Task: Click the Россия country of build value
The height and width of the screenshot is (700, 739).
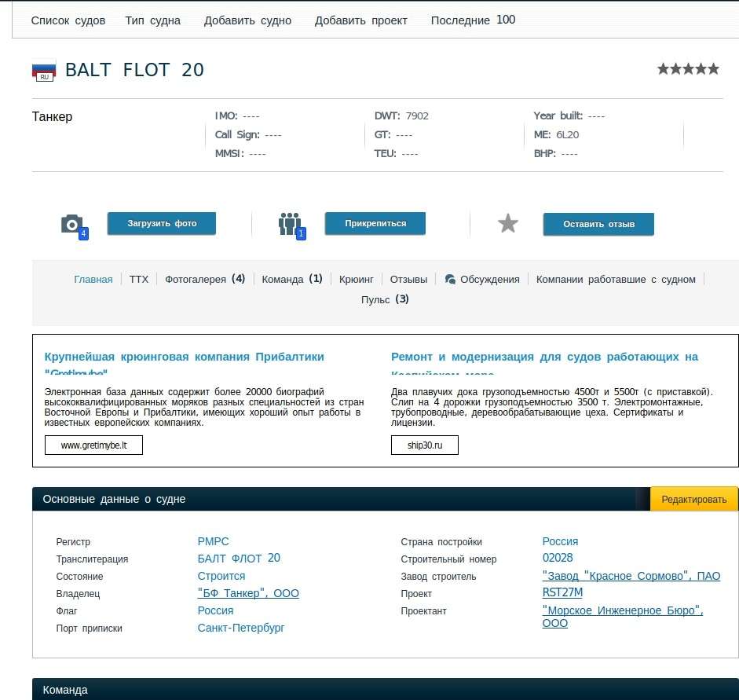Action: [x=560, y=541]
